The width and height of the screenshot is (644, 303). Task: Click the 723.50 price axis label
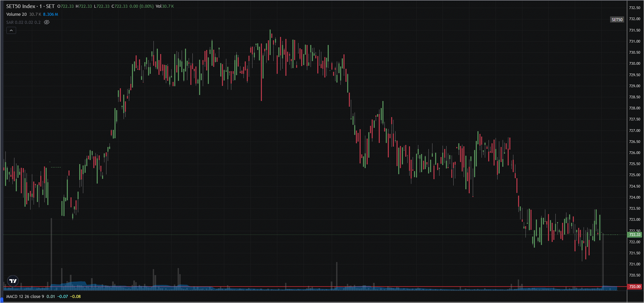point(634,208)
